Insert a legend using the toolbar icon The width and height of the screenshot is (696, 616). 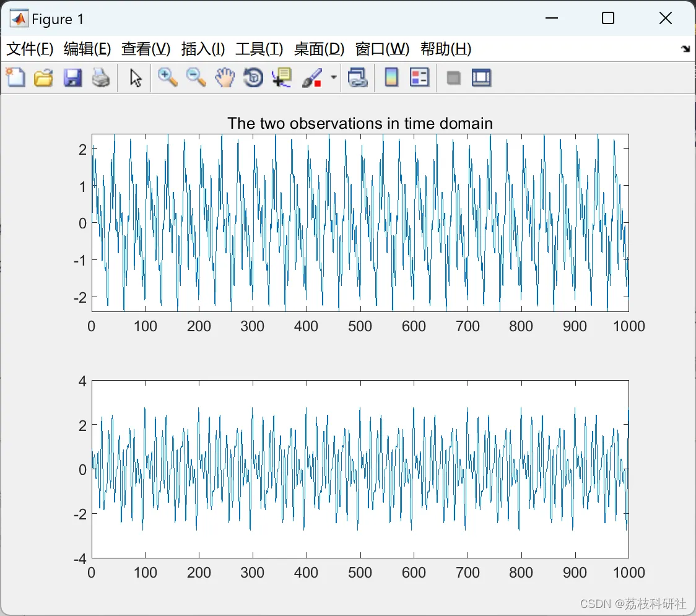pyautogui.click(x=420, y=77)
